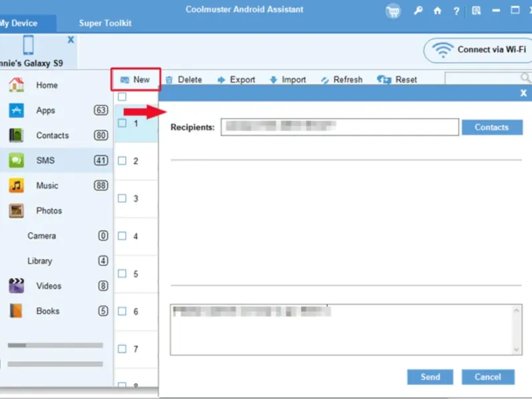
Task: Click the lower storage progress bar
Action: click(x=55, y=364)
